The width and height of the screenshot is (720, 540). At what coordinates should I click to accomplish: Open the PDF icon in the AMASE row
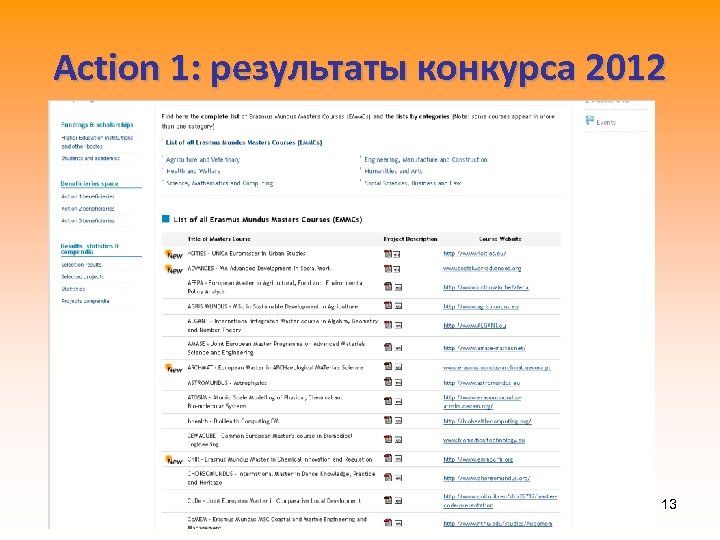(388, 347)
